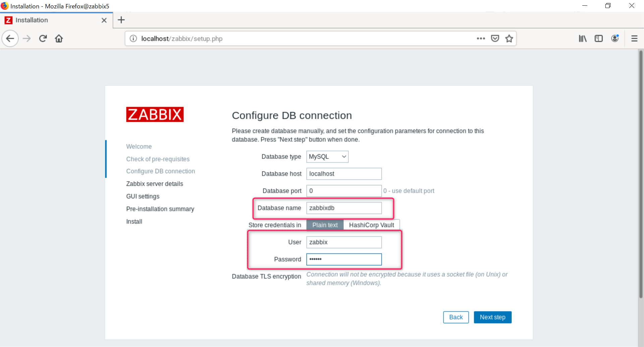Click the Database host field

point(344,174)
